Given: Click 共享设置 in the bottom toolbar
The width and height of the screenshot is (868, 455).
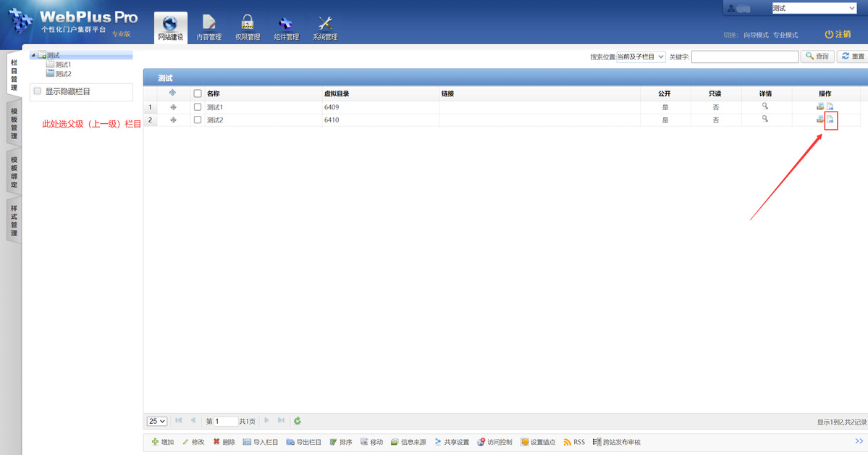Looking at the screenshot, I should pos(451,442).
